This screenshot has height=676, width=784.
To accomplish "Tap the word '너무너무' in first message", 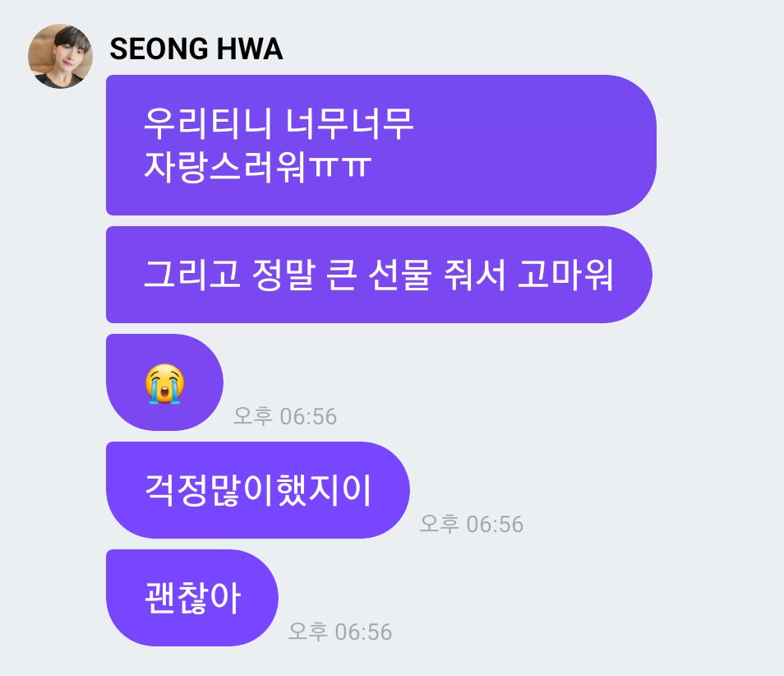I will tap(349, 123).
